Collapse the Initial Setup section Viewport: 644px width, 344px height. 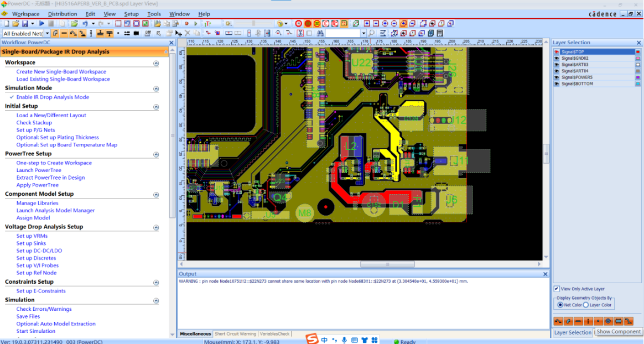click(156, 107)
